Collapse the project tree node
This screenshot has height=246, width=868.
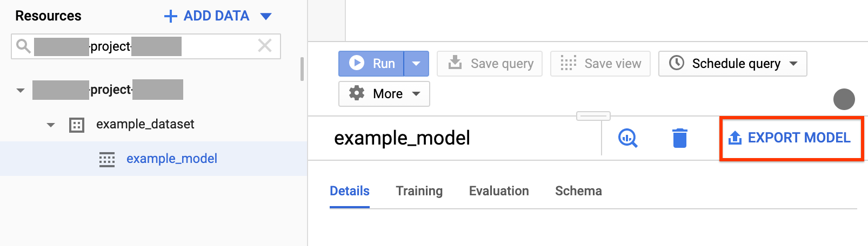click(x=21, y=91)
